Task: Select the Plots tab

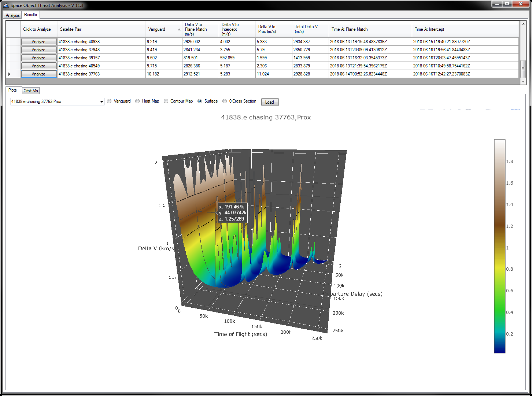Action: click(x=13, y=90)
